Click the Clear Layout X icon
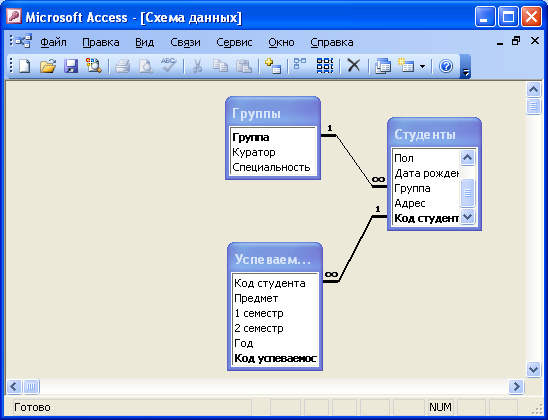The height and width of the screenshot is (420, 548). coord(354,66)
